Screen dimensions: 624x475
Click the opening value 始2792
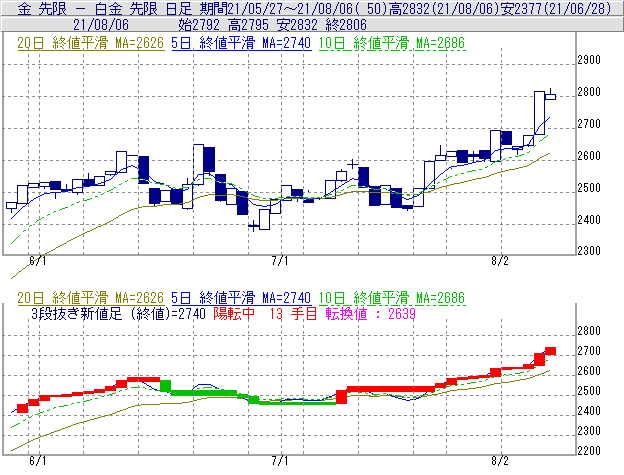(199, 25)
